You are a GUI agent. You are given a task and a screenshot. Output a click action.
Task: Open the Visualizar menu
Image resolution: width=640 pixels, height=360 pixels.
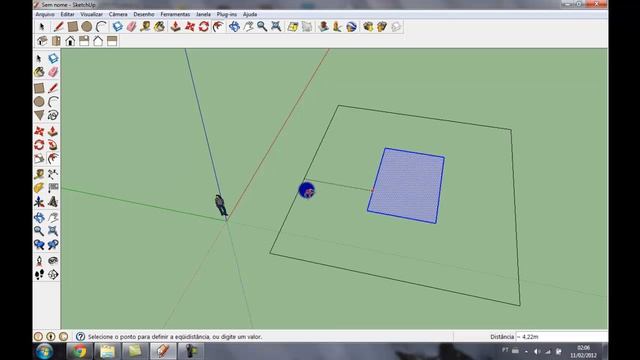91,14
